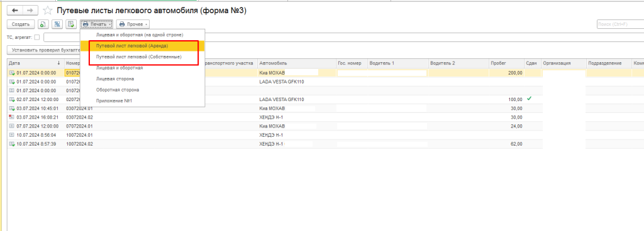Click the ТС, агрегат input field

coord(343,37)
